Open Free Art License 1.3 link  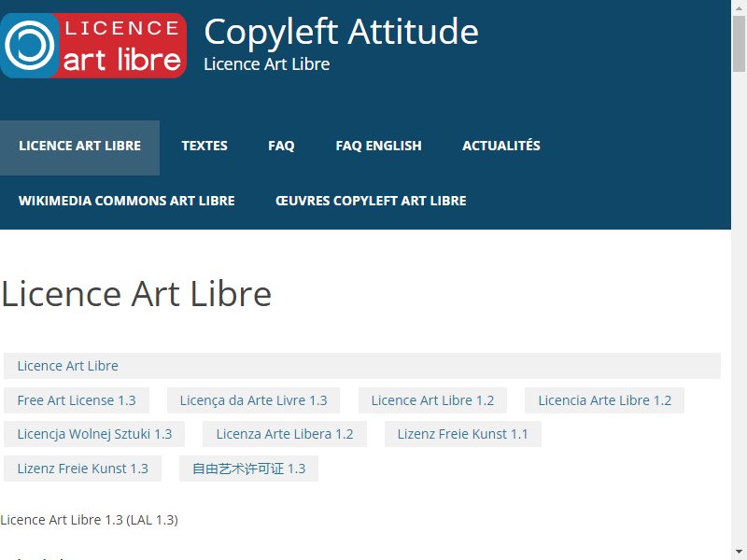[x=77, y=400]
